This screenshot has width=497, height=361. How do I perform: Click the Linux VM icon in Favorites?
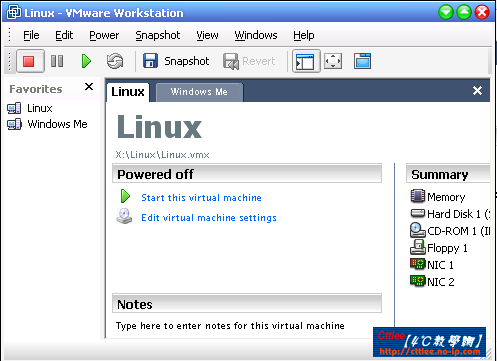pos(14,108)
